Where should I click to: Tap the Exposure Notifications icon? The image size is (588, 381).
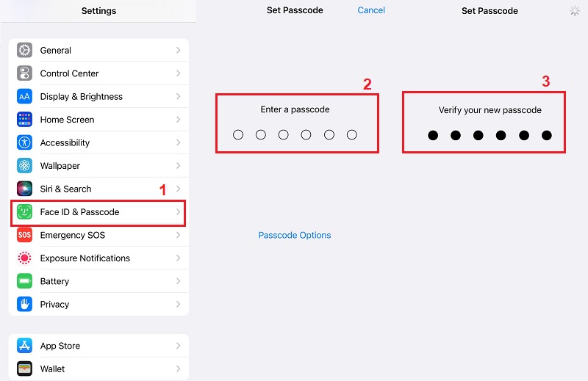click(25, 258)
